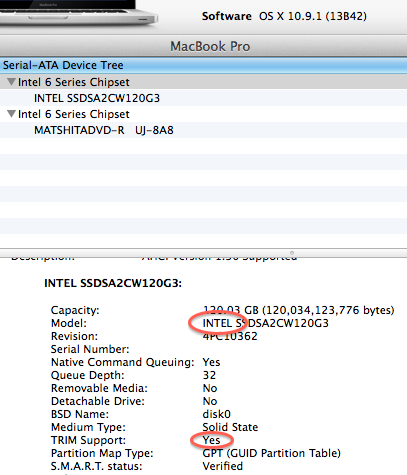The height and width of the screenshot is (475, 407).
Task: Click the Software label
Action: [x=227, y=16]
